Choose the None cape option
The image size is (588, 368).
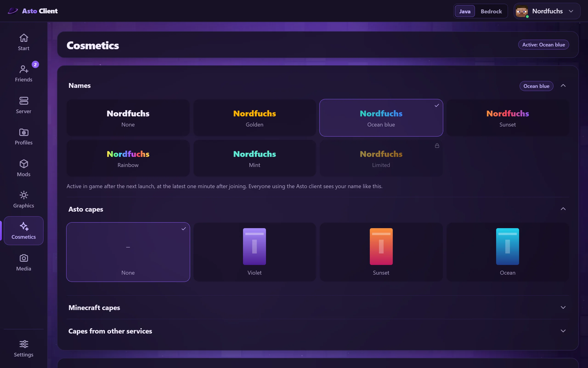[128, 252]
